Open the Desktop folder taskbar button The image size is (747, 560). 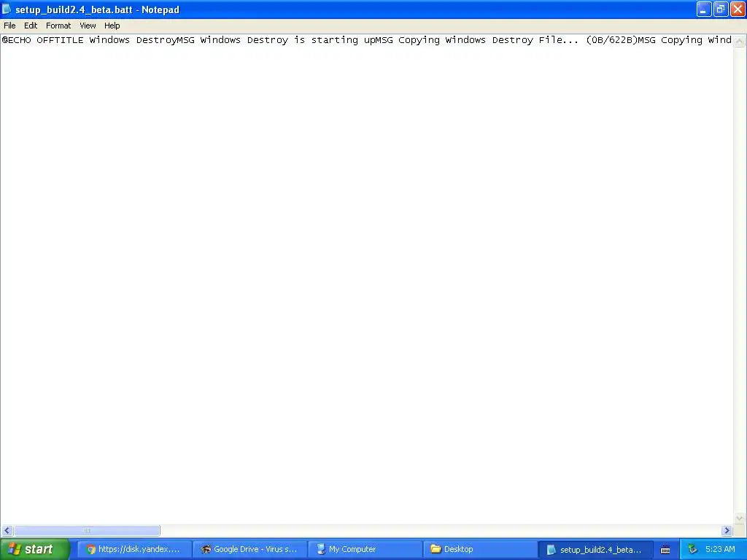tap(481, 549)
